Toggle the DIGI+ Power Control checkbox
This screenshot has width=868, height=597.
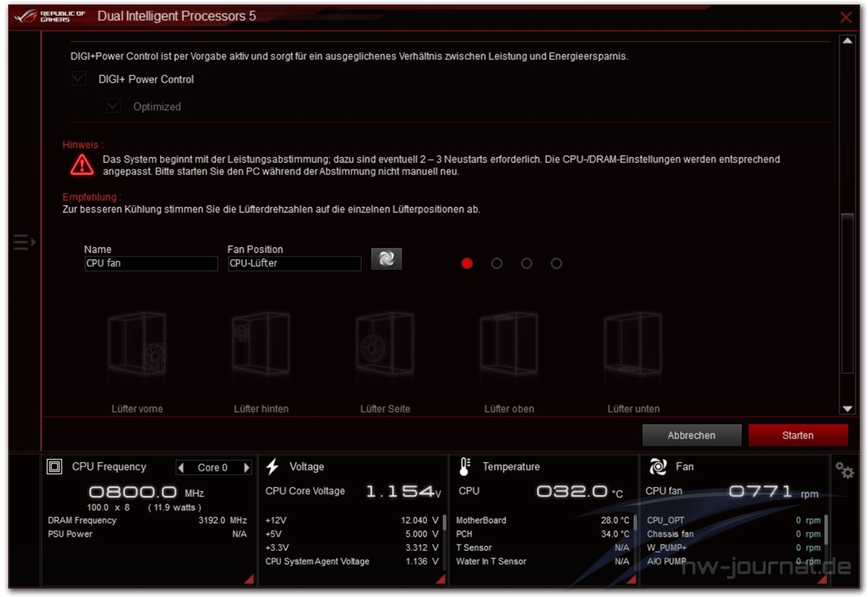[x=79, y=79]
